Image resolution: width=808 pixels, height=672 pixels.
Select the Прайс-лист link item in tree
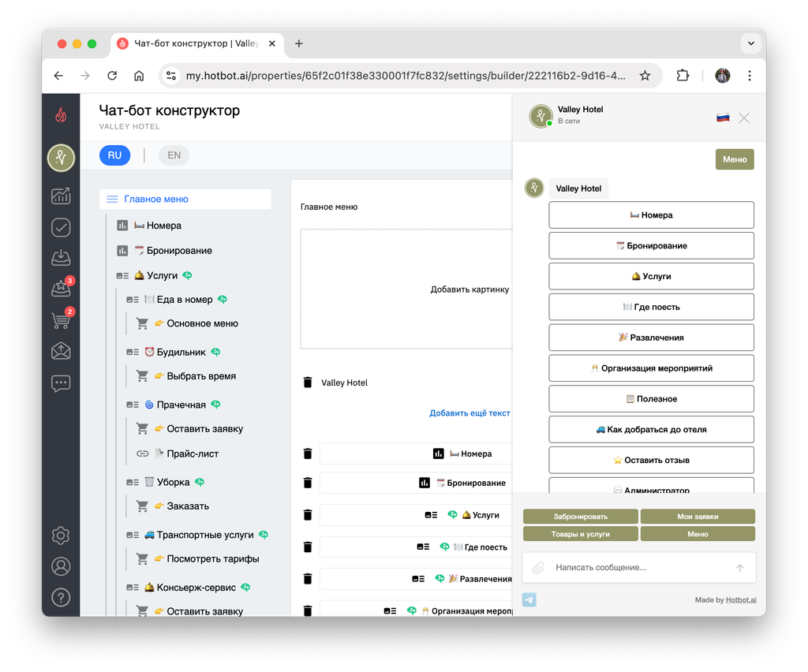193,454
